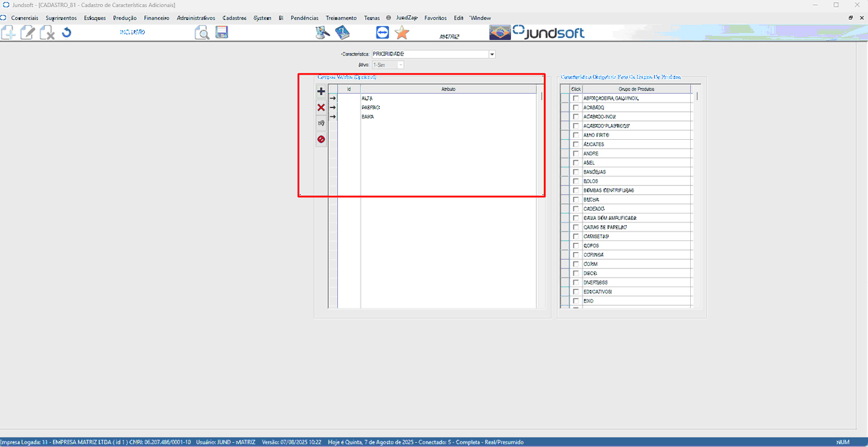Tick the checkbox for ALICATES
868x447 pixels.
(x=576, y=145)
